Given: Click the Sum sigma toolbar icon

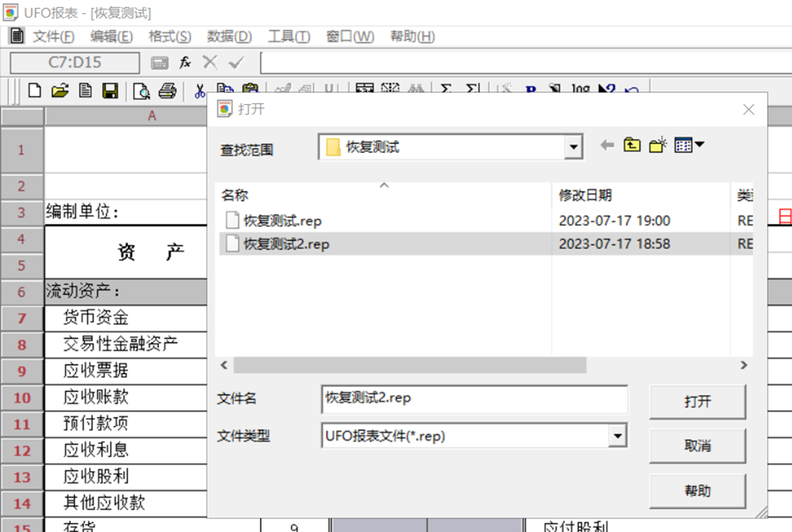Looking at the screenshot, I should point(446,89).
